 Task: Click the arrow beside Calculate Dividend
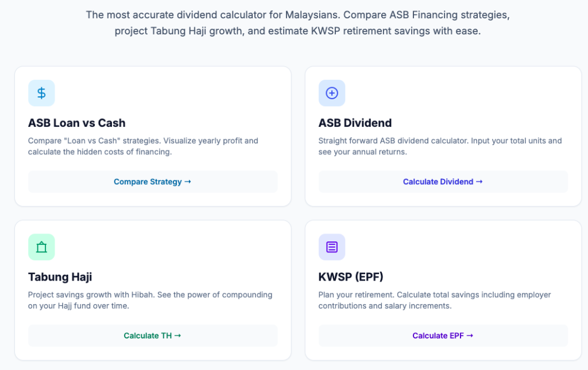pos(479,182)
